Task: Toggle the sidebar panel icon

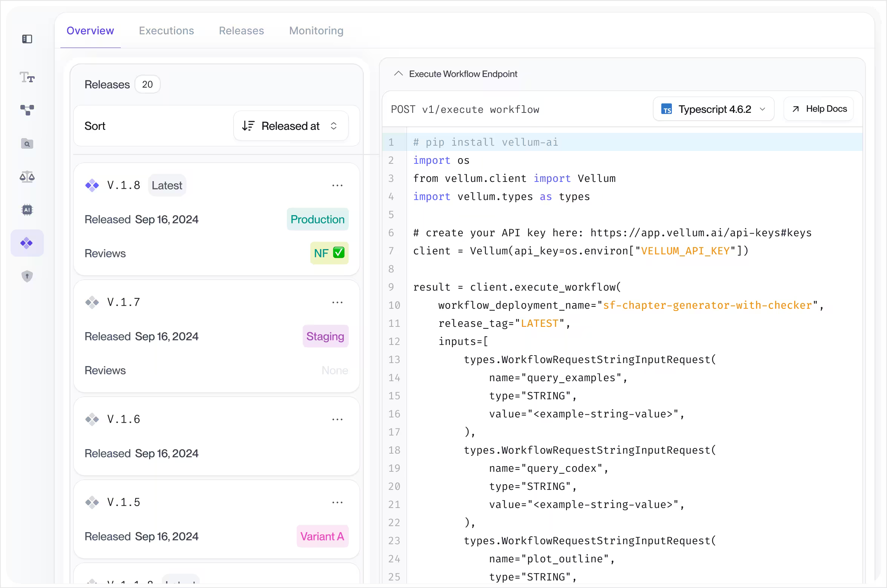Action: click(27, 39)
